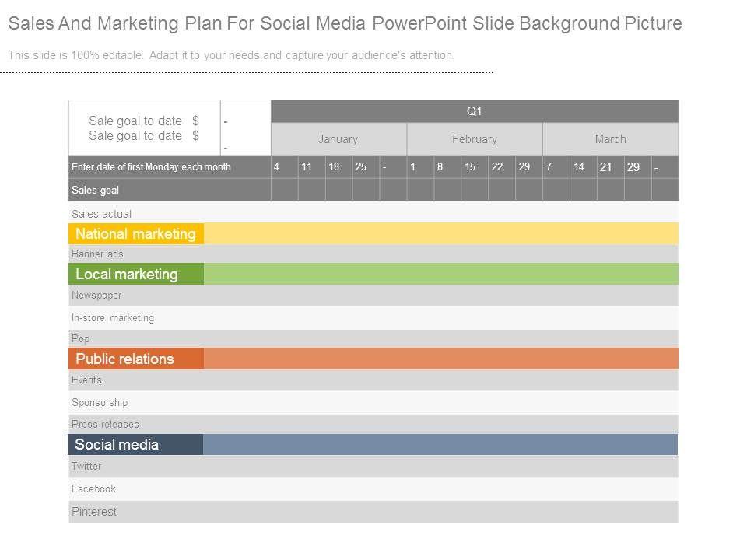The width and height of the screenshot is (747, 560).
Task: Click the blue-gray Social media bar
Action: pyautogui.click(x=440, y=444)
